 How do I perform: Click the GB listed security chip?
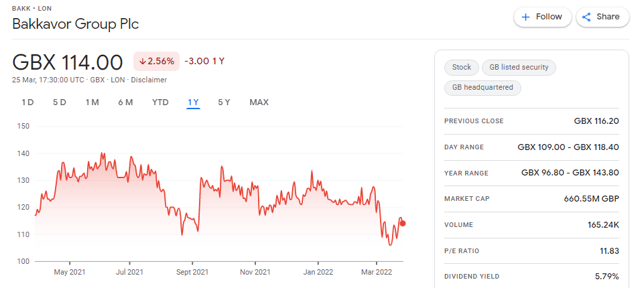[519, 67]
